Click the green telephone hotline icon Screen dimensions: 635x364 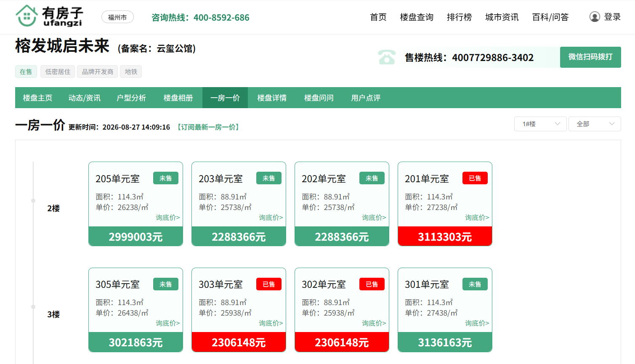(x=387, y=57)
